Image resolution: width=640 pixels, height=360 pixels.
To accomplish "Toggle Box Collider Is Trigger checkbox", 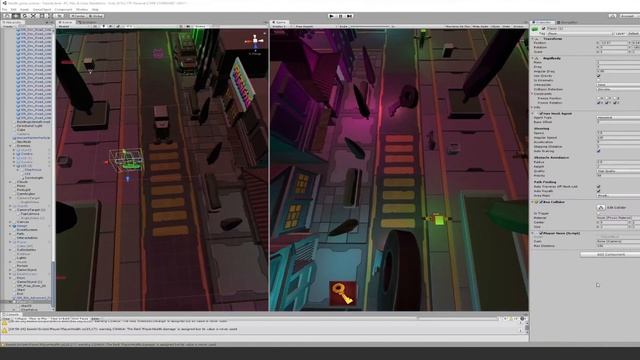I will tap(599, 213).
